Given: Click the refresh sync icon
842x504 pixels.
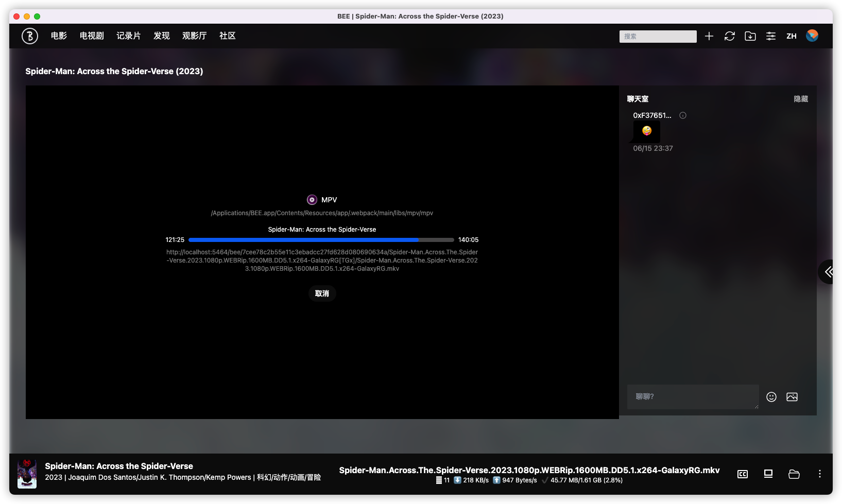Looking at the screenshot, I should pyautogui.click(x=729, y=36).
